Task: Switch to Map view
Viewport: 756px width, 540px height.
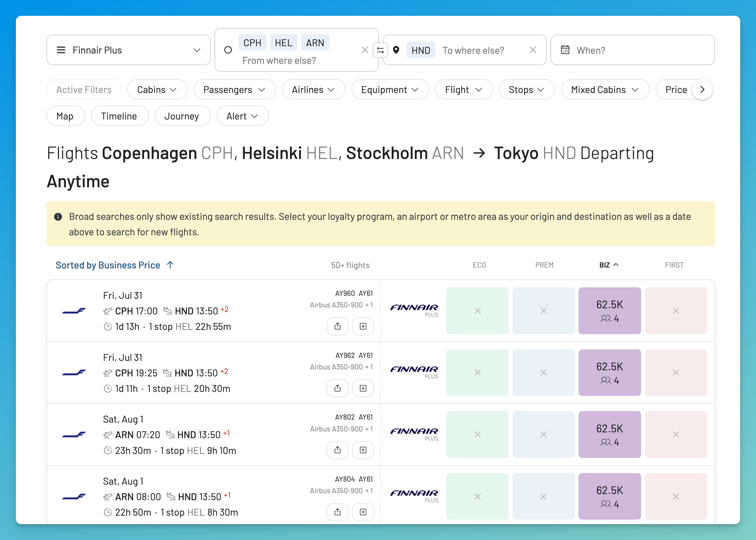Action: 65,116
